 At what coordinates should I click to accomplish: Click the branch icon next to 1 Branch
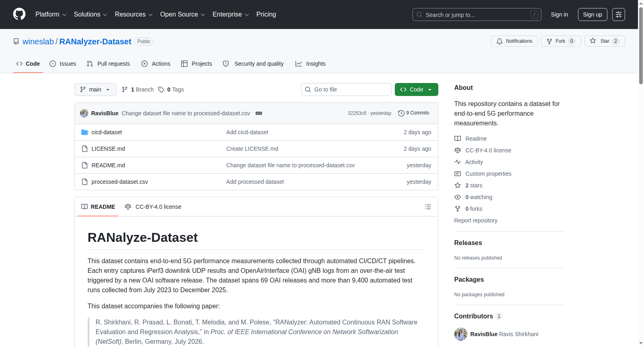pyautogui.click(x=125, y=89)
